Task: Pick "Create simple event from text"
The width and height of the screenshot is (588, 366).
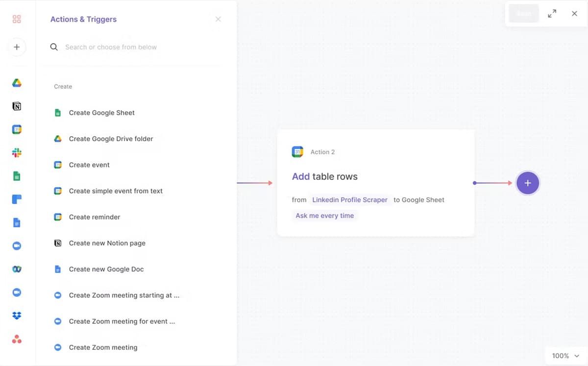Action: pos(116,191)
